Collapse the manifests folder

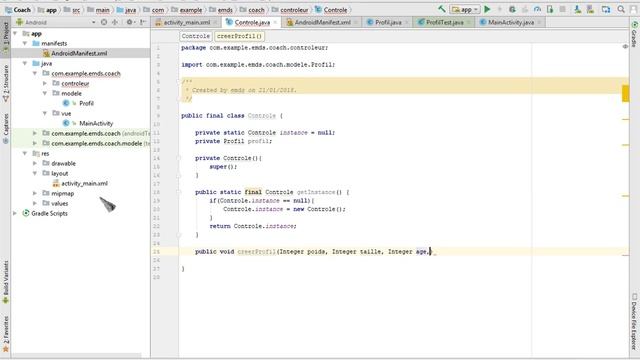[25, 43]
